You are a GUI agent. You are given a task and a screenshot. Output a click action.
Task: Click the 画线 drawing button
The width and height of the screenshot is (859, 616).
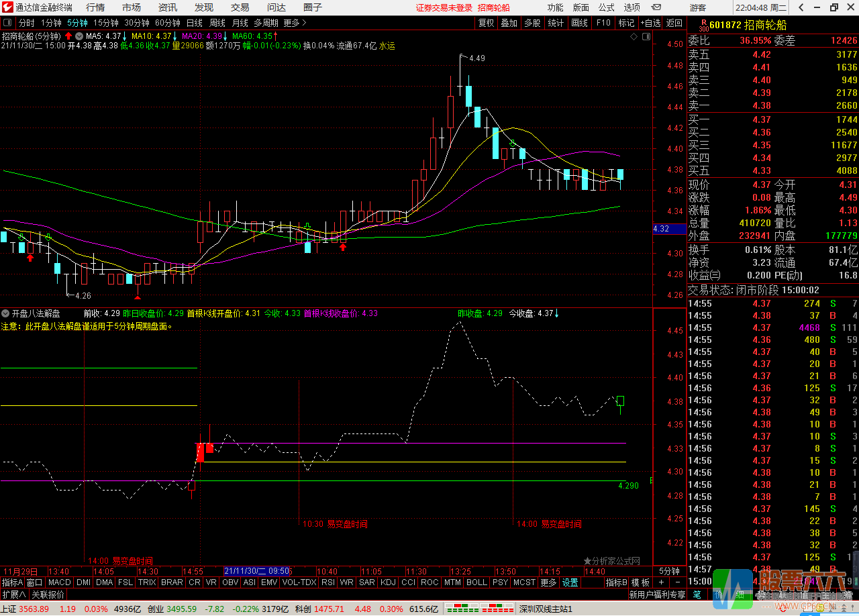[x=579, y=23]
